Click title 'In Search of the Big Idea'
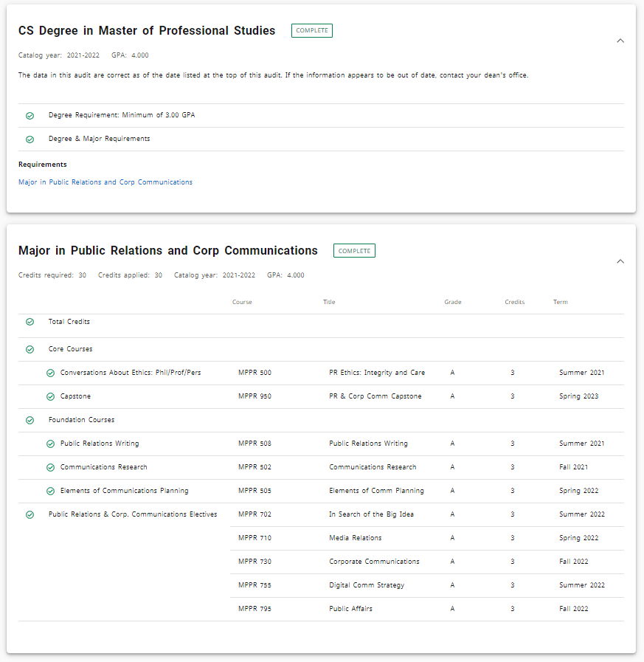Screen dimensions: 644x662 pyautogui.click(x=371, y=514)
